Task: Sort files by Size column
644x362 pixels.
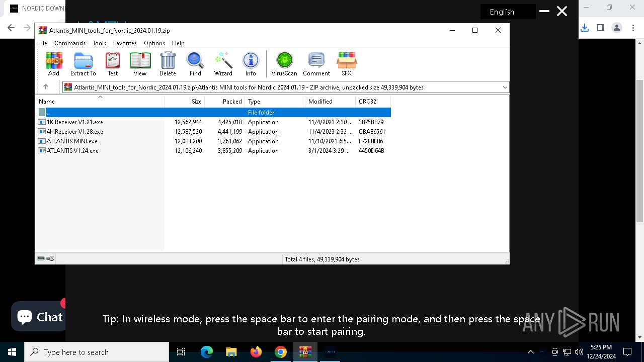Action: click(184, 102)
